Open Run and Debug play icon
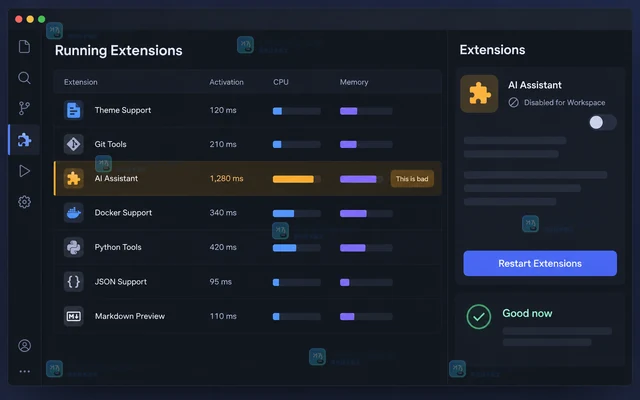The height and width of the screenshot is (400, 640). [x=24, y=171]
